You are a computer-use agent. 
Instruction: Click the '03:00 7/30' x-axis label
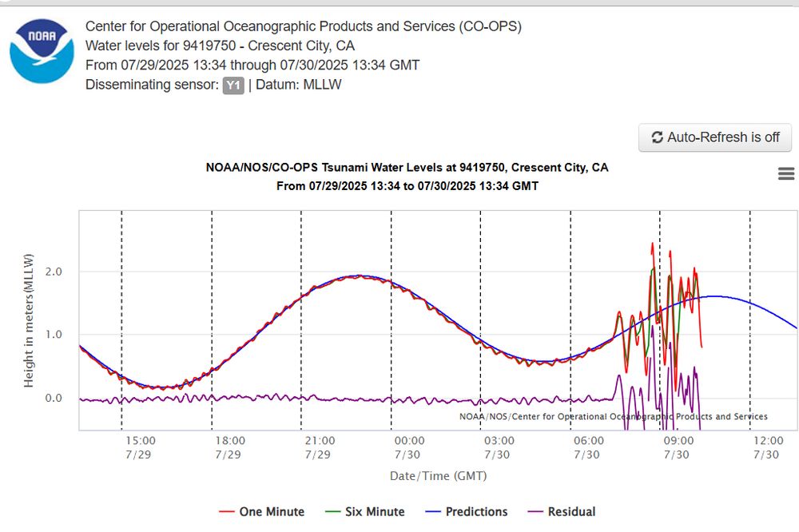point(499,447)
